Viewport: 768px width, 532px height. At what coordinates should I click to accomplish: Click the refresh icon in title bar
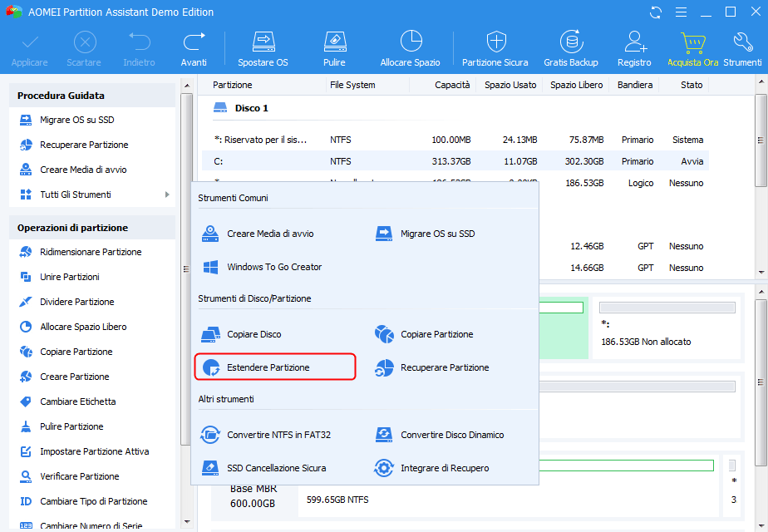click(656, 12)
